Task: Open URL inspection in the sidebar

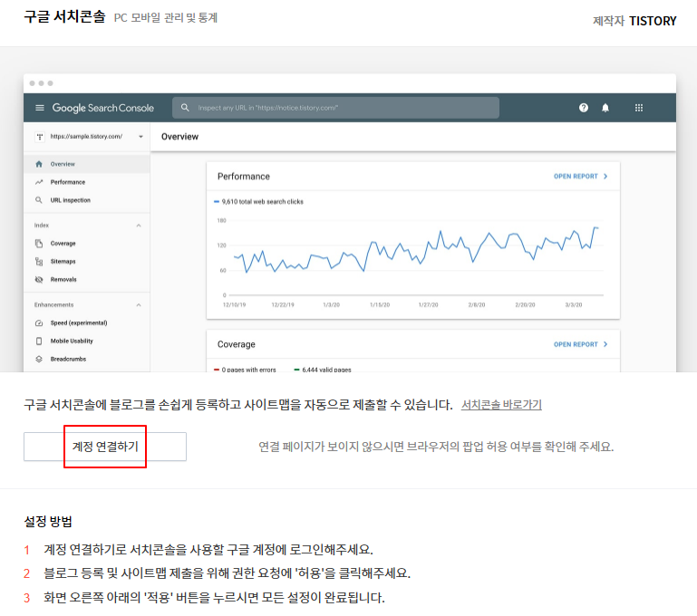Action: [x=70, y=200]
